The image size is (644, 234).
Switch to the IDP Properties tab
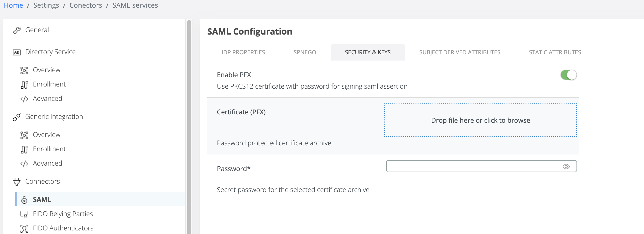point(243,52)
